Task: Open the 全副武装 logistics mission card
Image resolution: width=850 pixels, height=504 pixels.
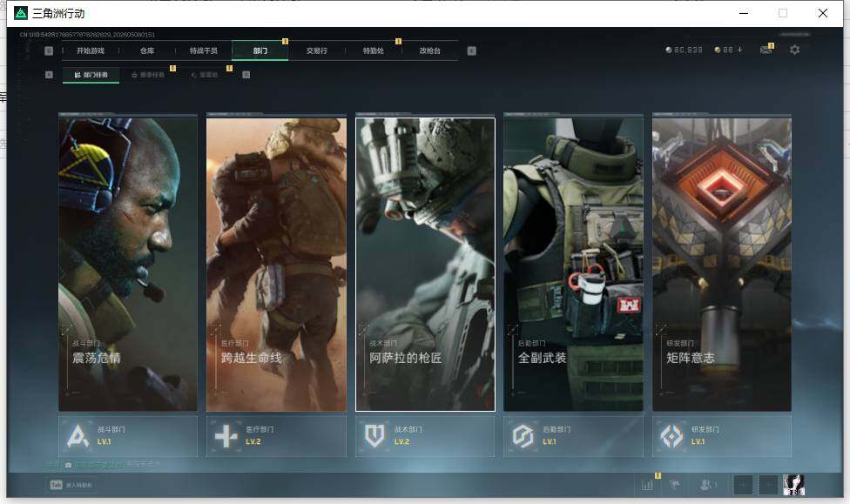Action: pyautogui.click(x=574, y=265)
